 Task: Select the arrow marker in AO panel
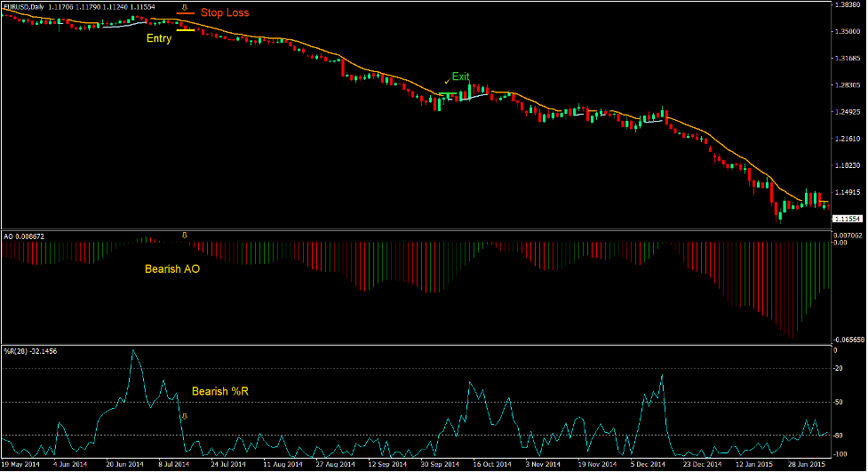pos(184,236)
